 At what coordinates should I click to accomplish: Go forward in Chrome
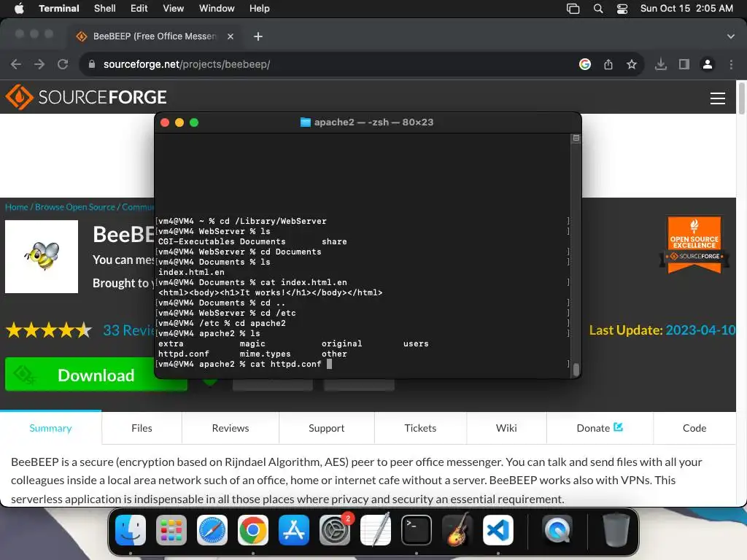[x=39, y=64]
